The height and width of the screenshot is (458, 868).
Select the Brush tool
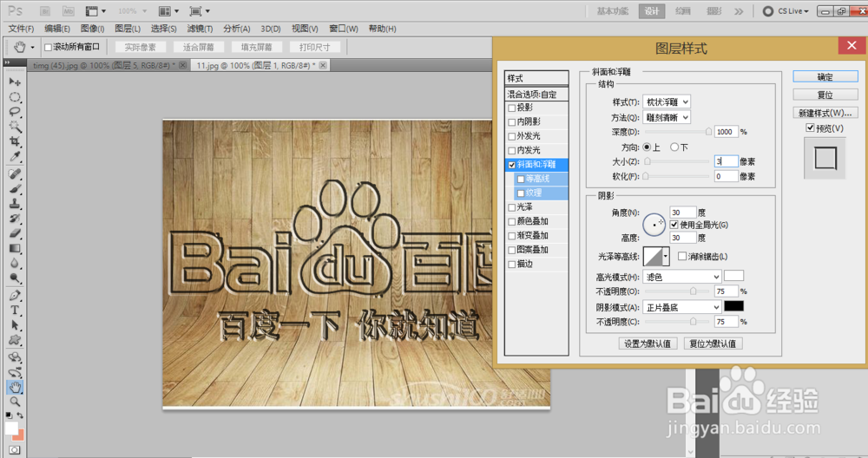[15, 189]
